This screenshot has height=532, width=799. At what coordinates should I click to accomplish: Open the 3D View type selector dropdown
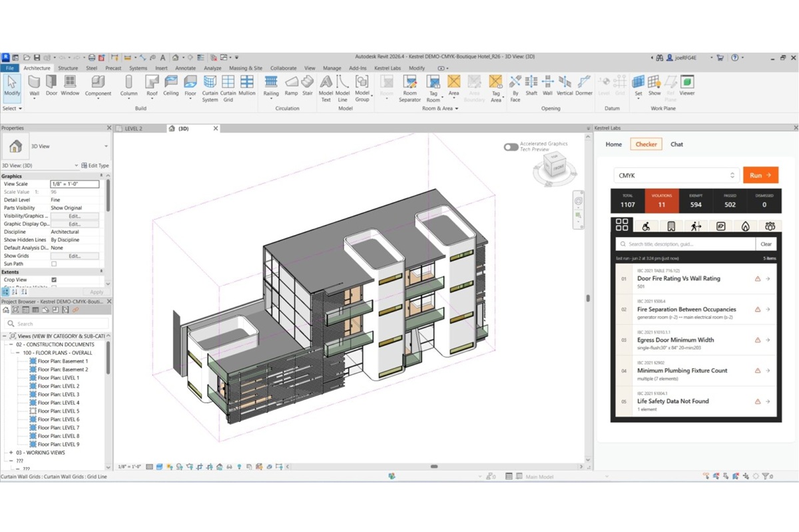click(x=106, y=146)
